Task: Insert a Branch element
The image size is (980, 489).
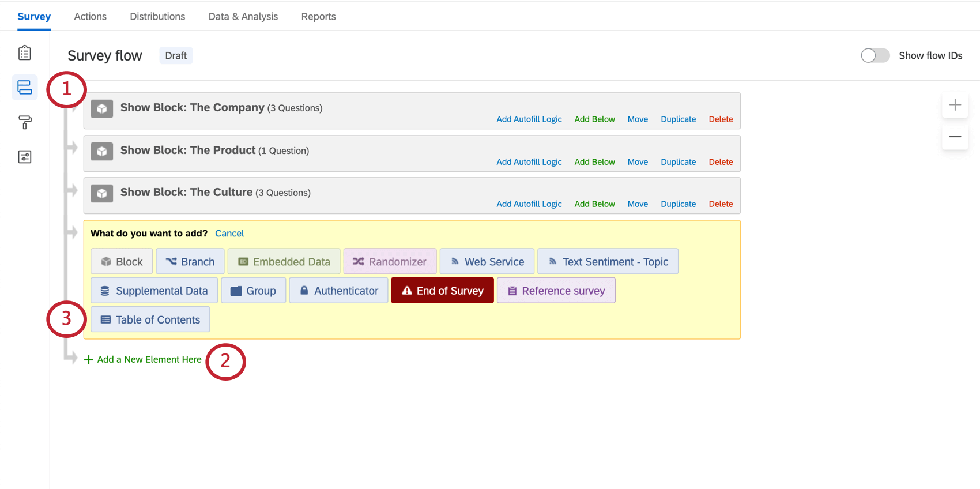Action: (190, 262)
